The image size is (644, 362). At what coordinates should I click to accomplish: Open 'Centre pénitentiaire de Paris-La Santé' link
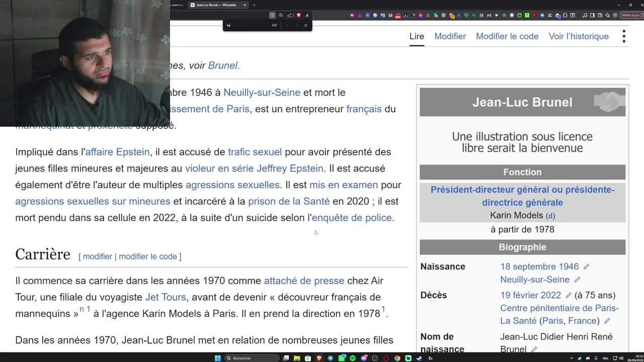[x=559, y=314]
